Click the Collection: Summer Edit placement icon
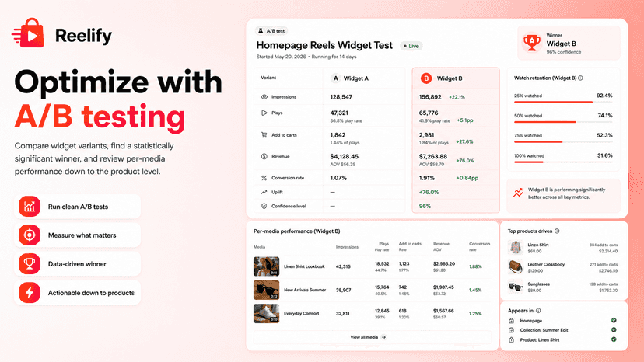 [x=511, y=330]
